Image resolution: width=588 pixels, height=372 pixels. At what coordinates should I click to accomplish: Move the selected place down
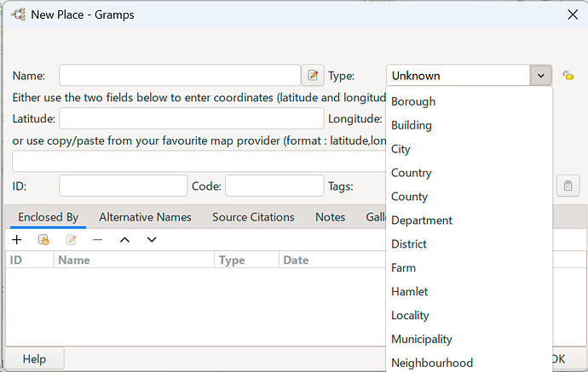tap(152, 240)
